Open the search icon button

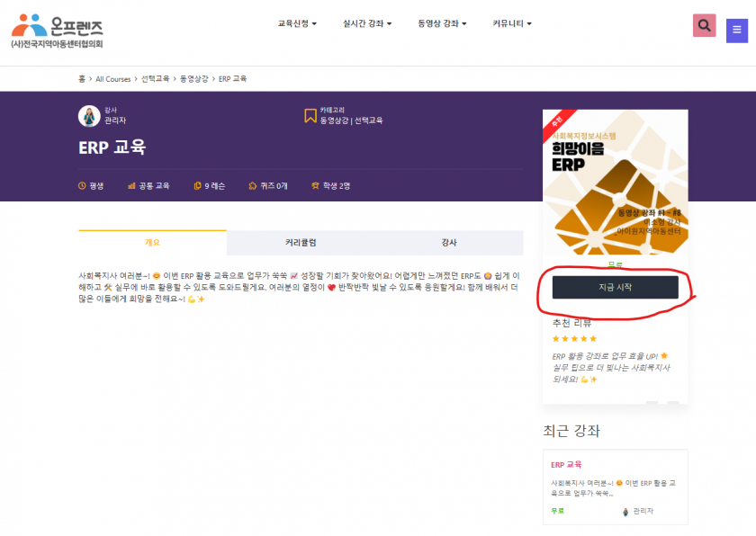tap(704, 25)
